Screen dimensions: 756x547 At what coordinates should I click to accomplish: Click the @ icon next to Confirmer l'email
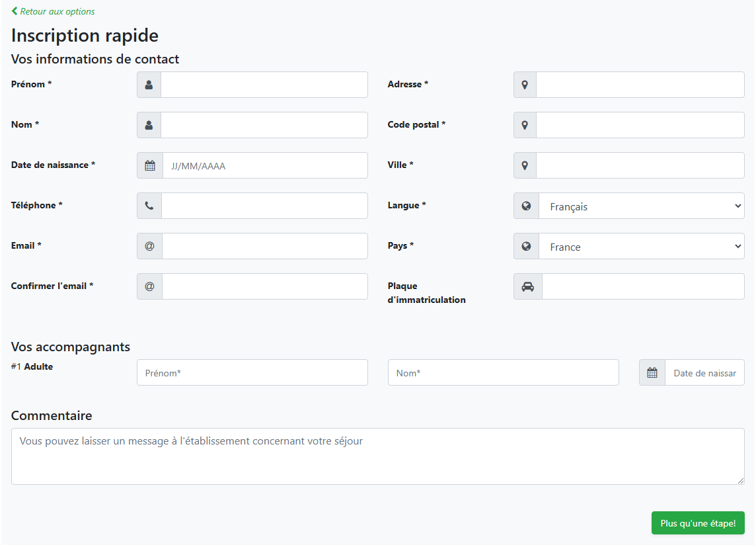(x=149, y=286)
